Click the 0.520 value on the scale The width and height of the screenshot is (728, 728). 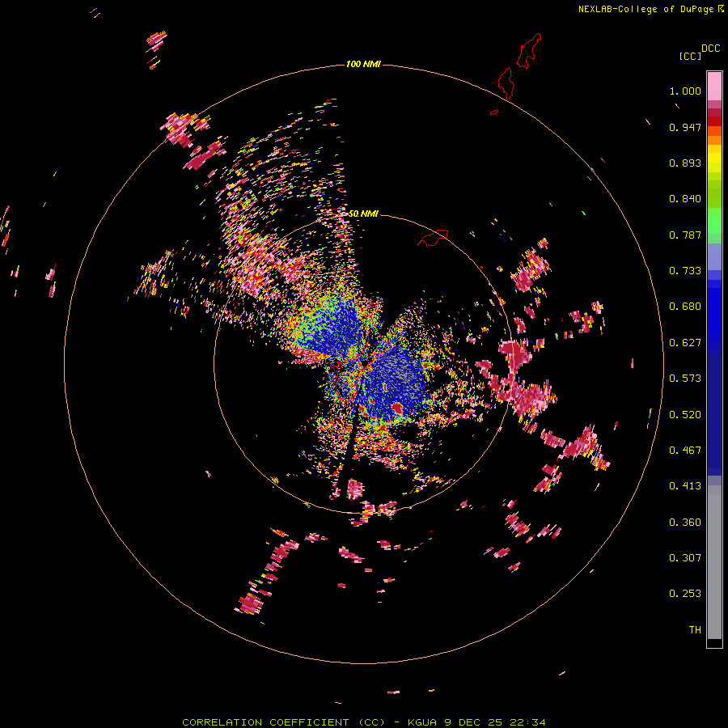pos(685,415)
